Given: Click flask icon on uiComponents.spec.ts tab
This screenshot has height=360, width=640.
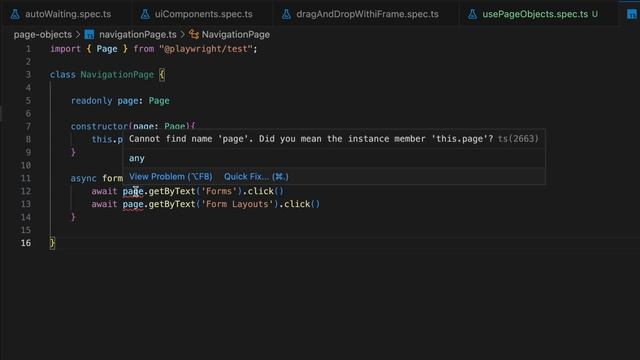Looking at the screenshot, I should 145,14.
